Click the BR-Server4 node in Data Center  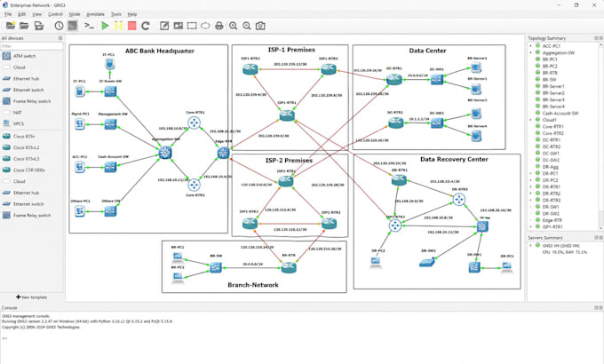click(476, 136)
